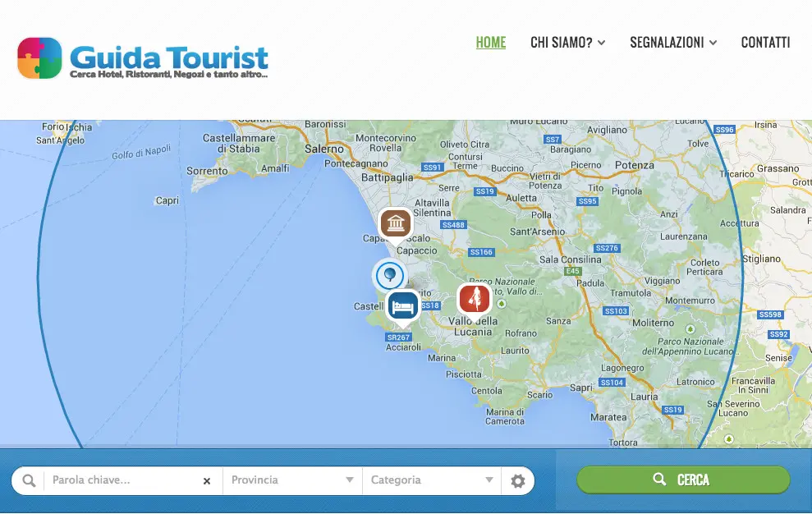
Task: Click the Sapri label on the map
Action: [581, 388]
